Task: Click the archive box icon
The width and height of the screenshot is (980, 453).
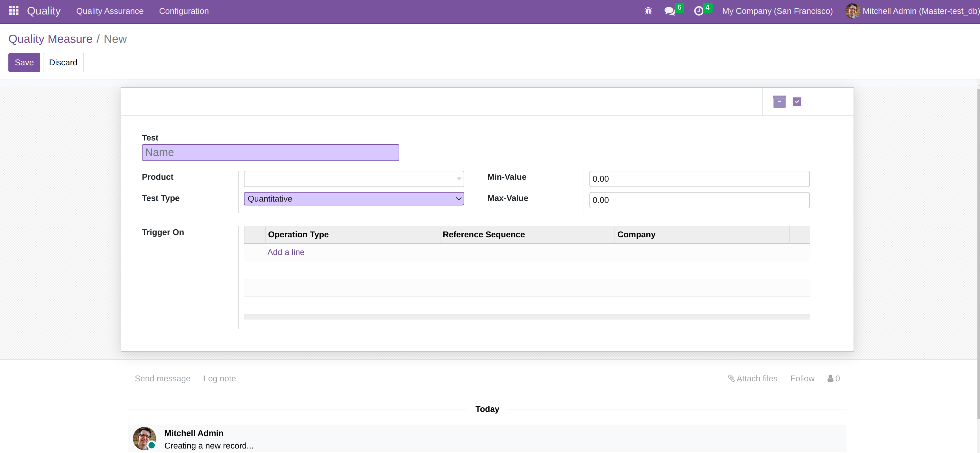Action: coord(779,102)
